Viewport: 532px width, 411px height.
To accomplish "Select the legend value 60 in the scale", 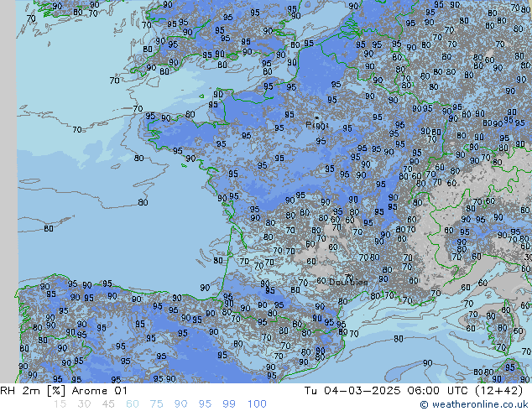I will pyautogui.click(x=133, y=404).
